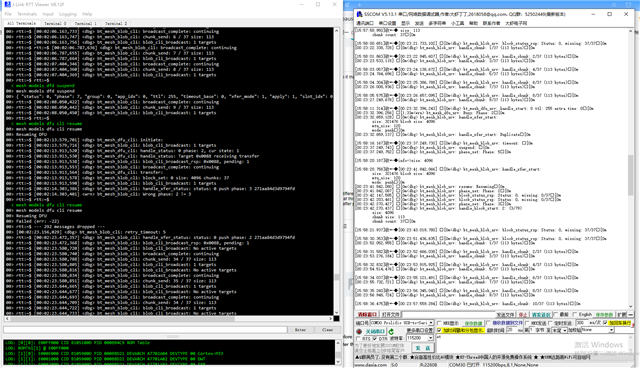Click the Clear button in RTT Viewer

pyautogui.click(x=327, y=330)
